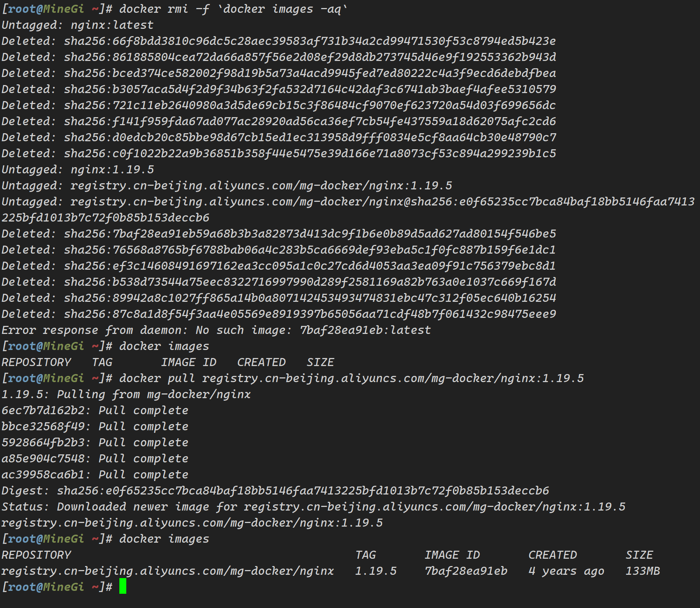Click the Deleted sha256:87c8a1d8f54f line

point(279,314)
